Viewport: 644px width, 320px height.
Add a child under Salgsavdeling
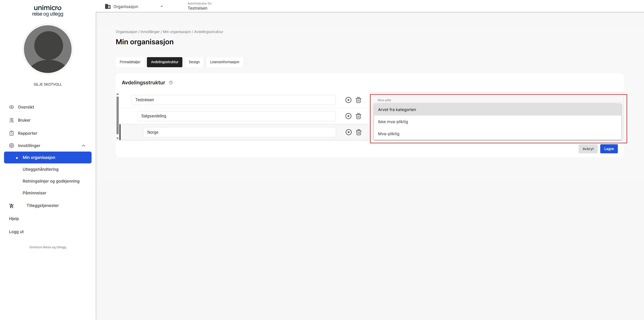pyautogui.click(x=348, y=116)
